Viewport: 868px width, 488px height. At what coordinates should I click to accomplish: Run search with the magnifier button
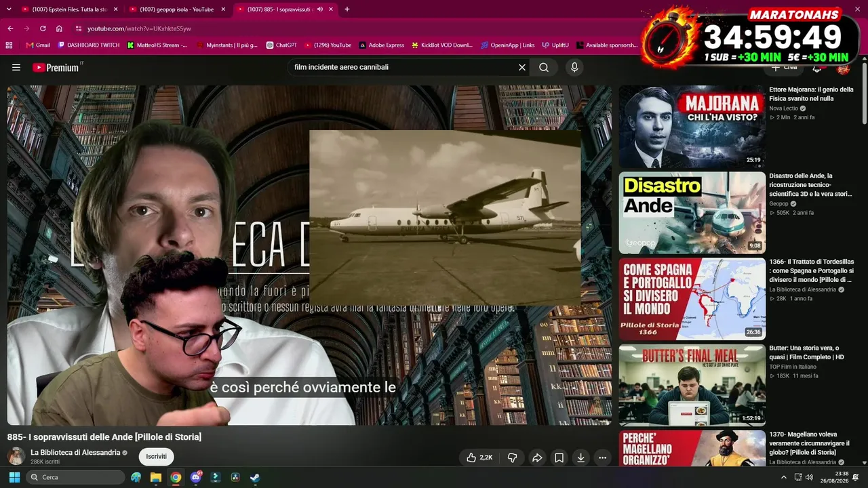(544, 68)
